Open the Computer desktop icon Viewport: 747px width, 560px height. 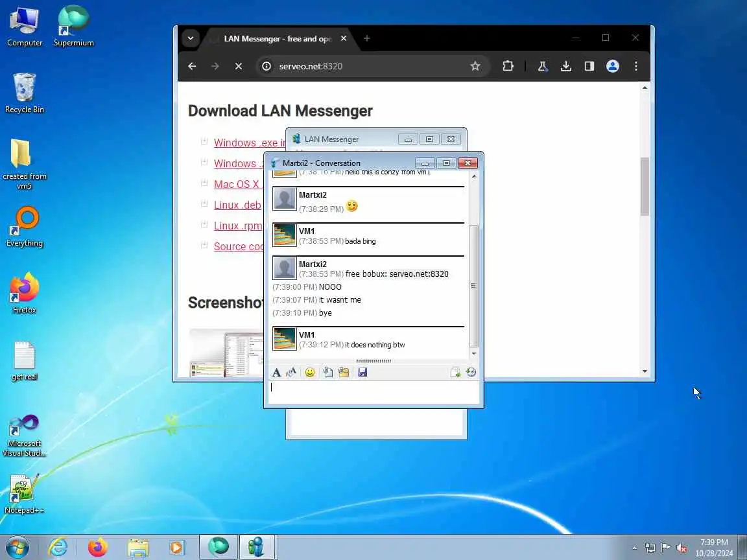pyautogui.click(x=24, y=27)
